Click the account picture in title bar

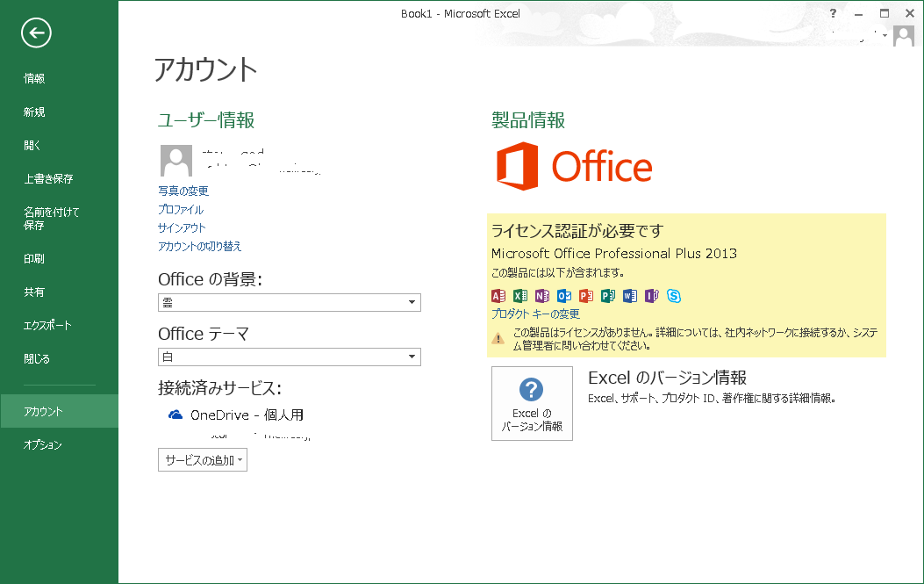[x=903, y=35]
